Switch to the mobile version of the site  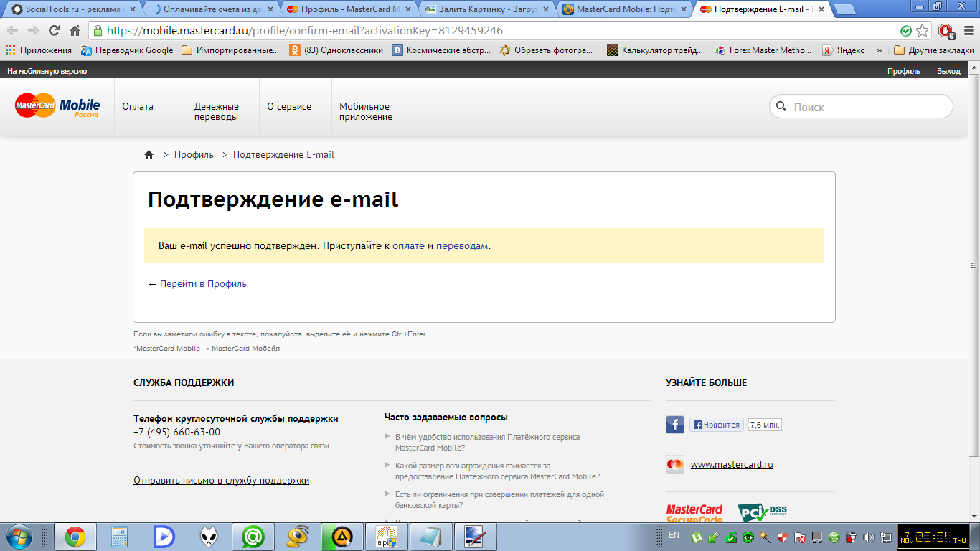coord(47,71)
